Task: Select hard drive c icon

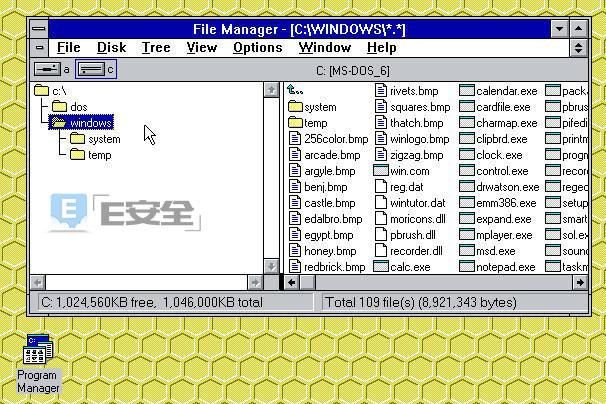Action: (91, 70)
